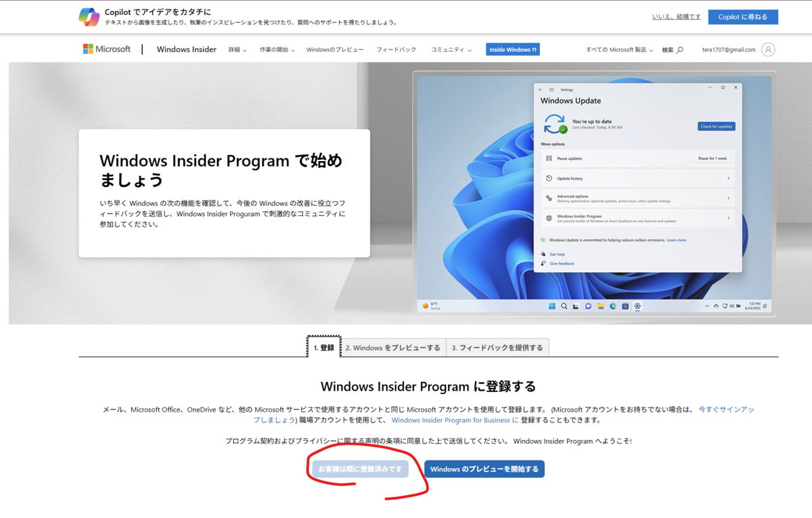Click the Get help icon in the Settings image
Image resolution: width=812 pixels, height=518 pixels.
tap(543, 255)
